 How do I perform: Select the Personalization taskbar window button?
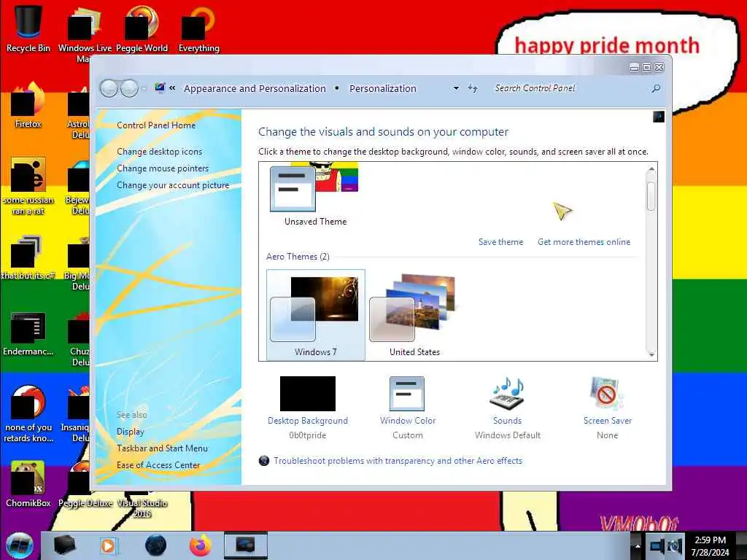[x=246, y=545]
